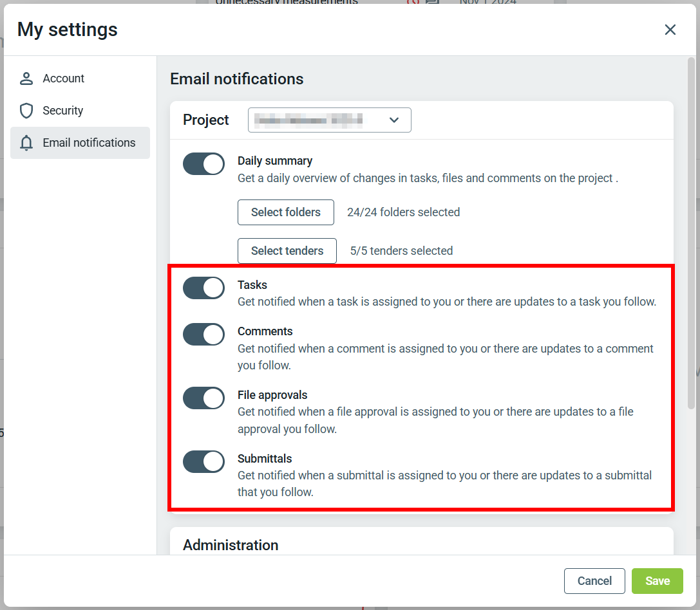This screenshot has width=700, height=610.
Task: Open the Account settings tab
Action: [64, 79]
